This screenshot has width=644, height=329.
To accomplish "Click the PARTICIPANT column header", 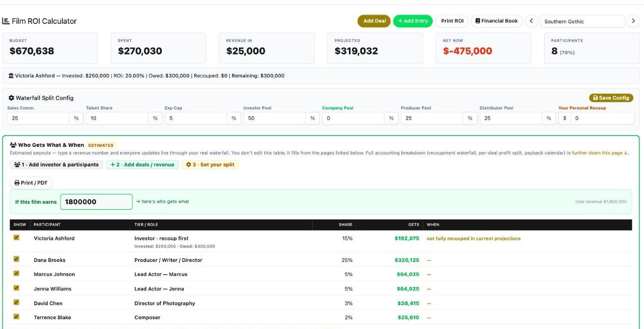I will pos(47,225).
